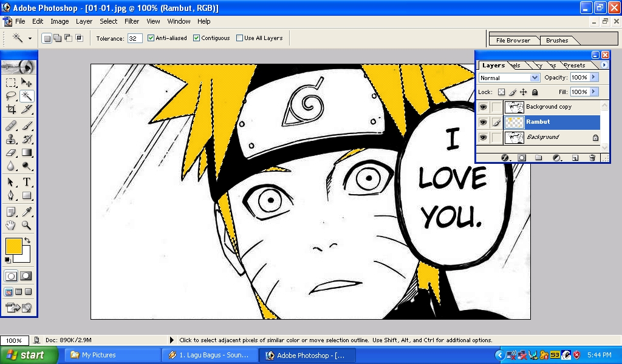
Task: Toggle the Anti-aliased checkbox
Action: click(151, 38)
